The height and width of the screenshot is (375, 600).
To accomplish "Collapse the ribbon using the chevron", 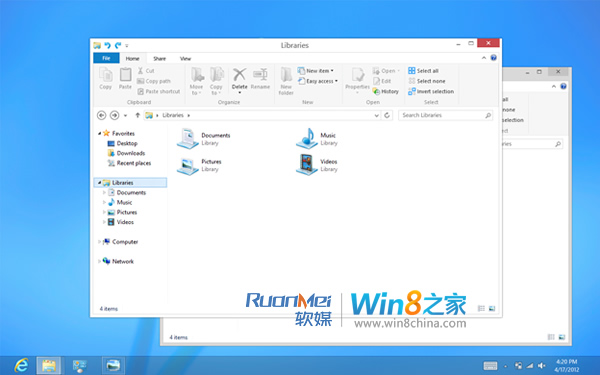I will (x=484, y=58).
